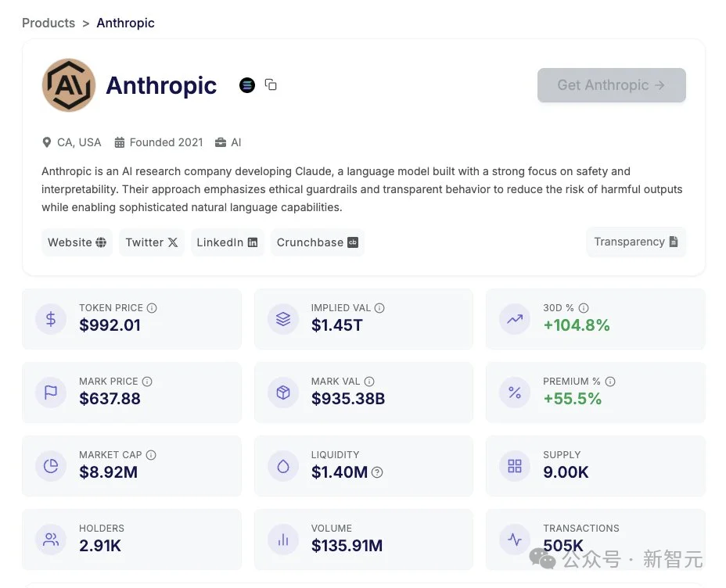
Task: Visit the Anthropic Website link
Action: tap(76, 242)
